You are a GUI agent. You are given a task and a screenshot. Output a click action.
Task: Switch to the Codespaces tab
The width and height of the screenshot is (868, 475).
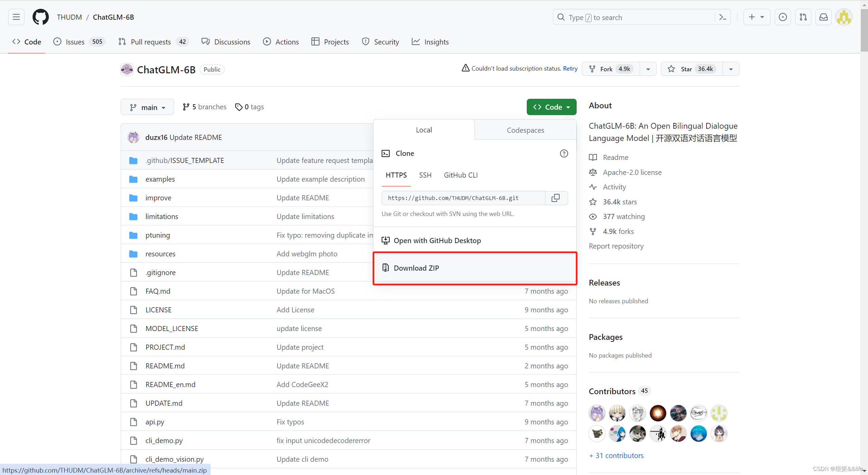click(x=525, y=130)
